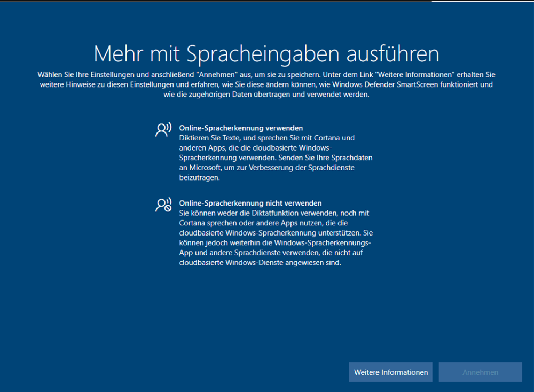The height and width of the screenshot is (392, 534).
Task: Open the "Weitere Informationen" button
Action: (x=391, y=372)
